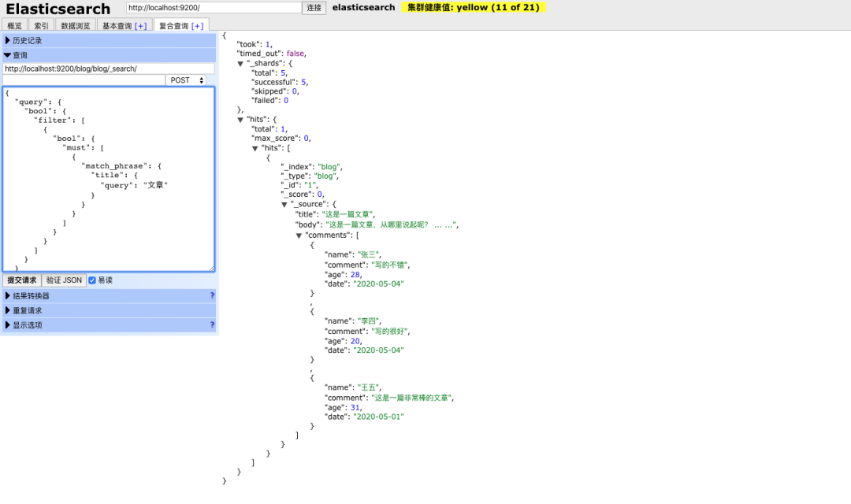
Task: Click the 提交请求 submit request button
Action: [x=22, y=280]
